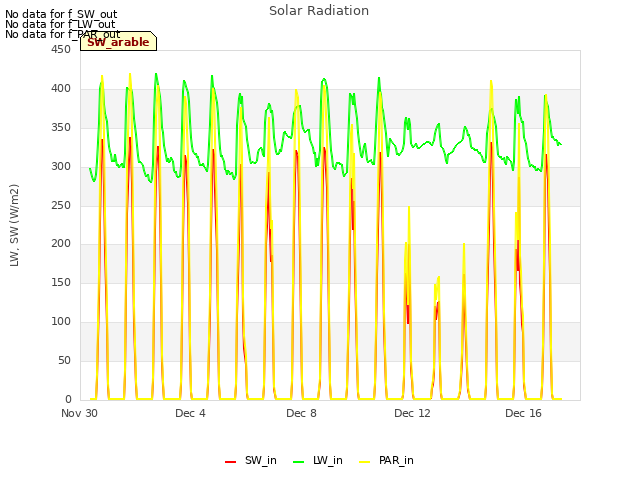This screenshot has height=480, width=640.
Task: Click the 0 y-axis tick label
Action: pos(68,399)
